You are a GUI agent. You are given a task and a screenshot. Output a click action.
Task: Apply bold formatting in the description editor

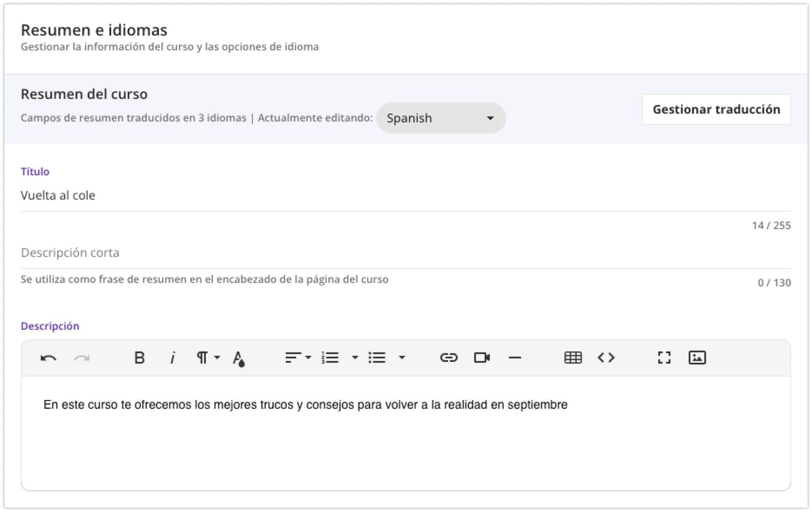coord(139,358)
